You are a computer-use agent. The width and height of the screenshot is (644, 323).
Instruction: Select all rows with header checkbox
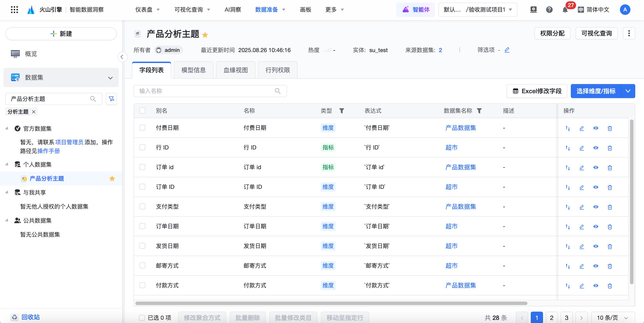(x=142, y=111)
